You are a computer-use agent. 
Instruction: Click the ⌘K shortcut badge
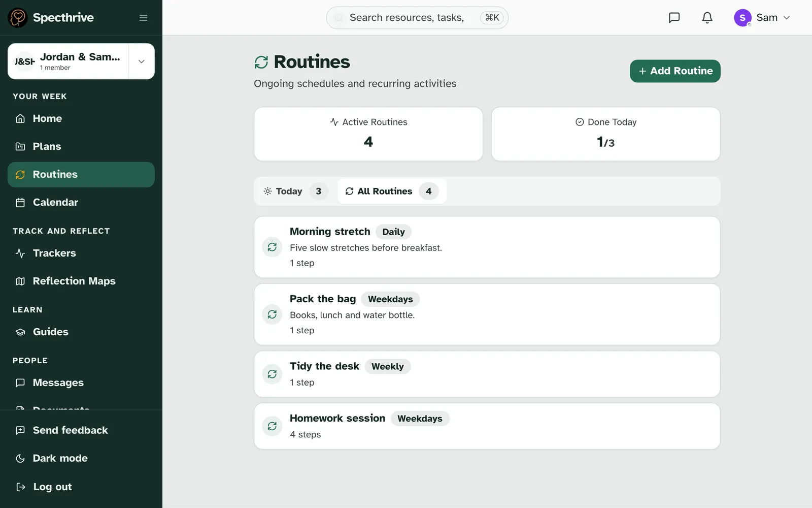tap(492, 18)
